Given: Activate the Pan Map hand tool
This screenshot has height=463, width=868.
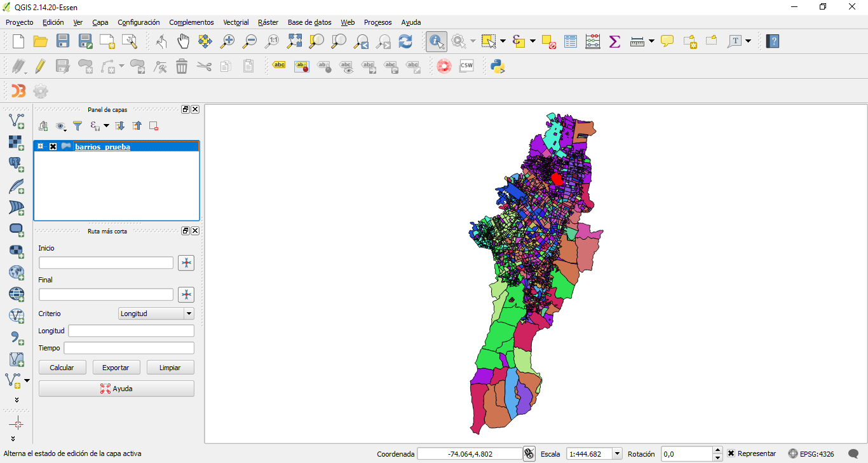Looking at the screenshot, I should coord(183,41).
